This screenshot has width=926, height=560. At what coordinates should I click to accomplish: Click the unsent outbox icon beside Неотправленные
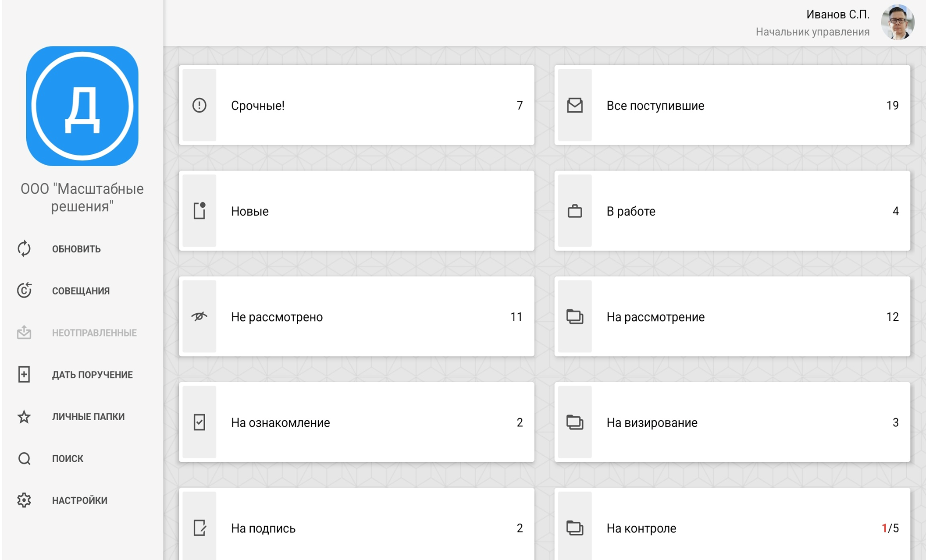(24, 332)
